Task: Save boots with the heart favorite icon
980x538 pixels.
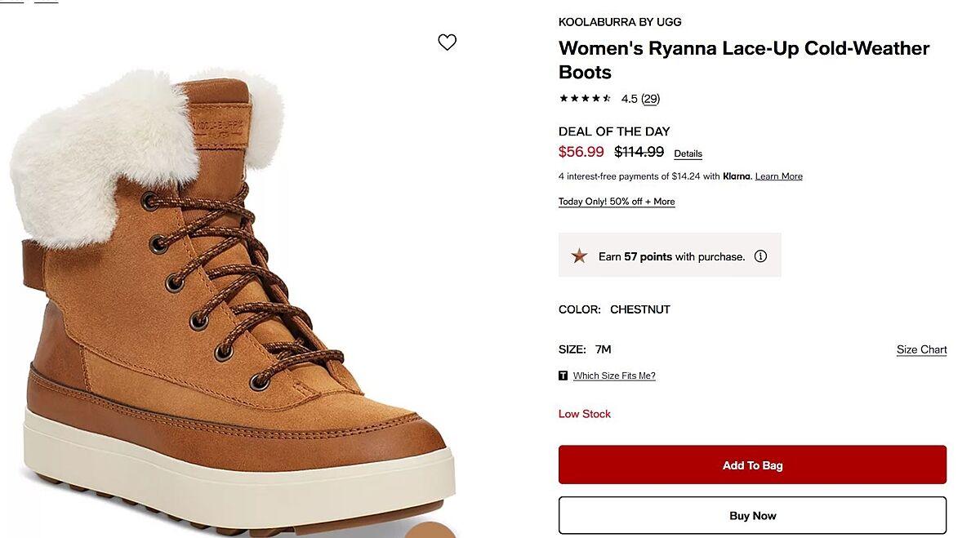Action: click(447, 42)
